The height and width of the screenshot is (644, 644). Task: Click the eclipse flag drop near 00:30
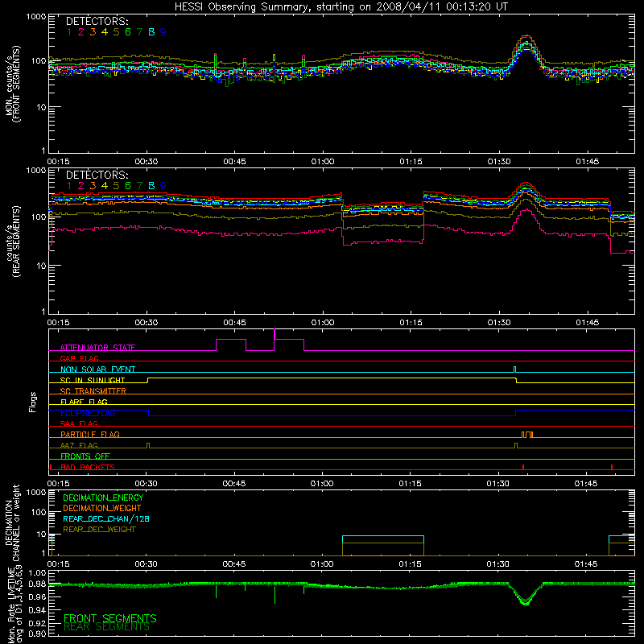tap(148, 413)
